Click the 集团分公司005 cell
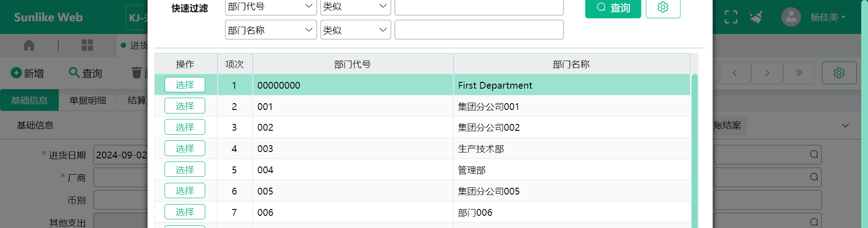 tap(571, 191)
